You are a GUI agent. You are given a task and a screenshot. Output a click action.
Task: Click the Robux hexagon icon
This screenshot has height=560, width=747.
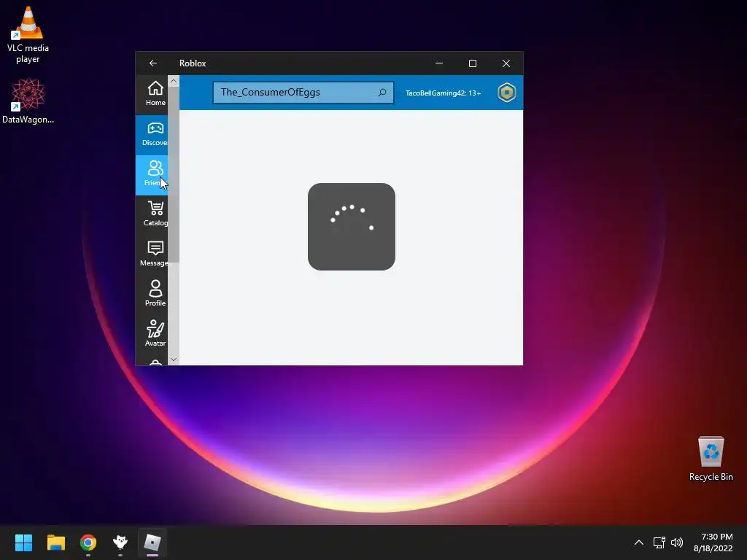(506, 93)
